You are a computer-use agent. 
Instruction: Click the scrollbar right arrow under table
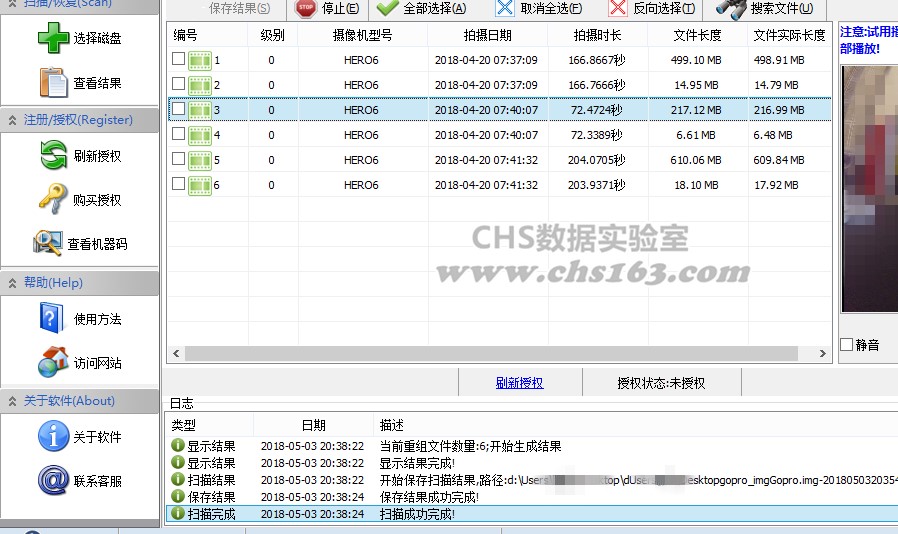[x=822, y=354]
